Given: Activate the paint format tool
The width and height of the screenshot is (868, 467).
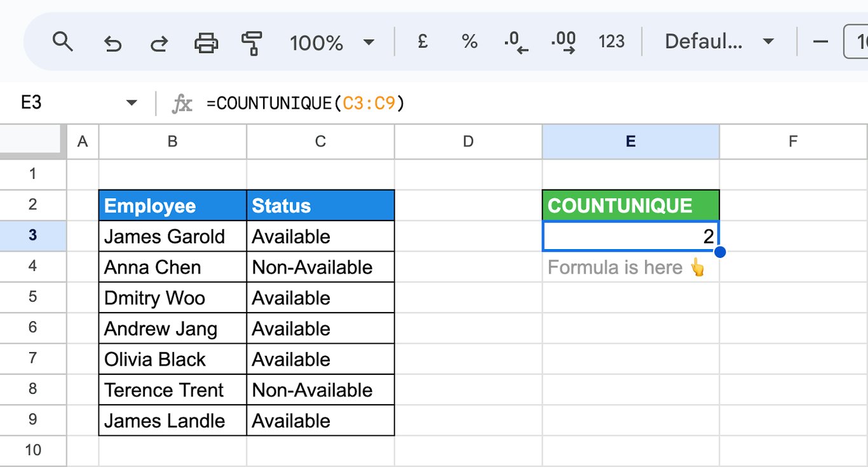Looking at the screenshot, I should pos(252,43).
